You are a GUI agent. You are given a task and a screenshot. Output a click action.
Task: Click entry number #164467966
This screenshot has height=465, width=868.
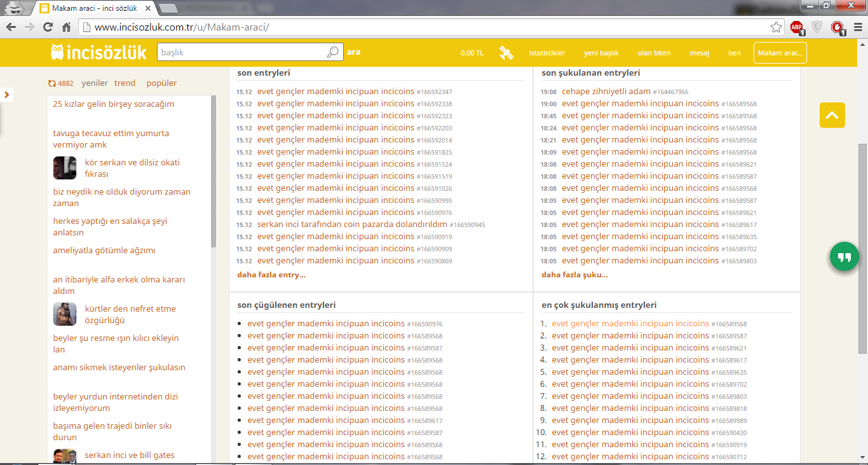tap(671, 92)
